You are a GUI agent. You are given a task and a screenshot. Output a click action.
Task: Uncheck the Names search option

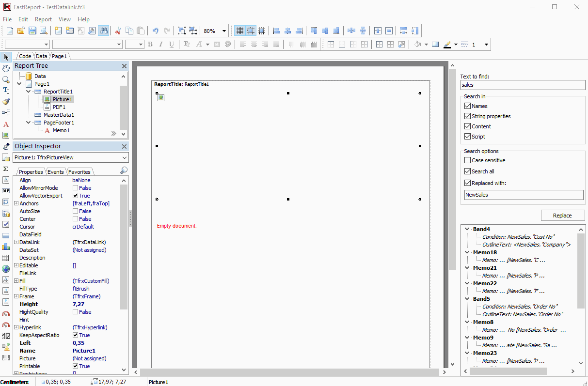(467, 106)
